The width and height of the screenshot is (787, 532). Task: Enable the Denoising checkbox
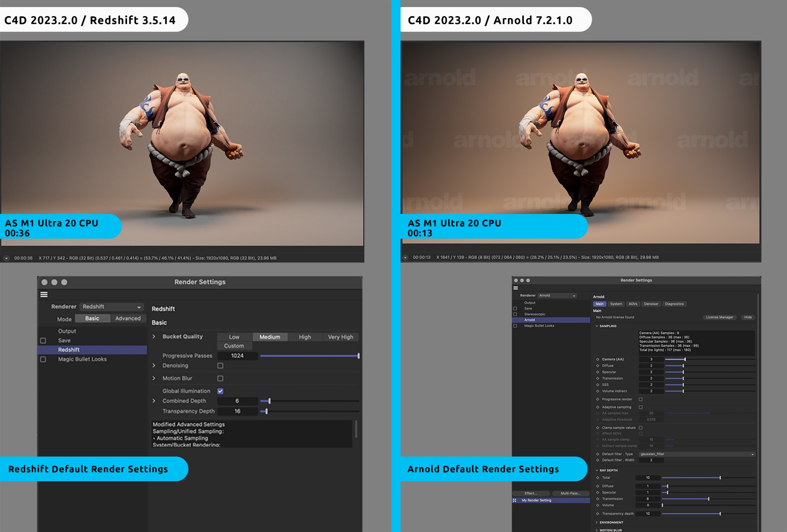click(220, 366)
